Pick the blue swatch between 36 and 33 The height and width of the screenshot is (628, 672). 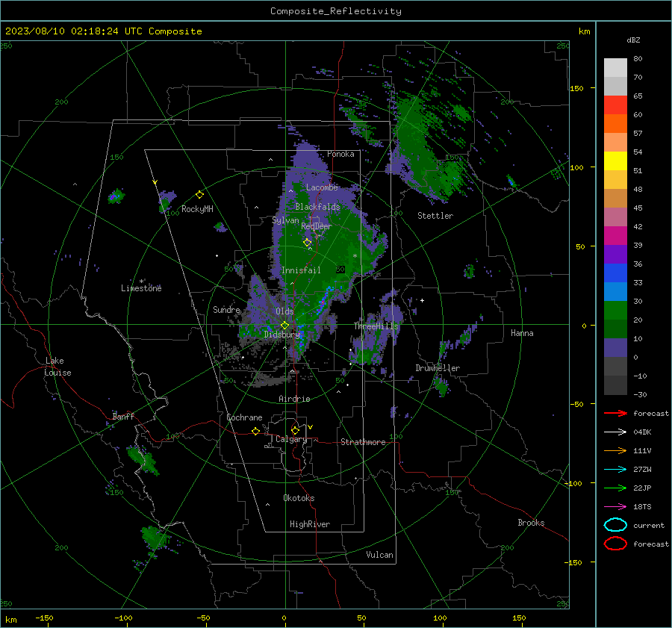point(615,273)
